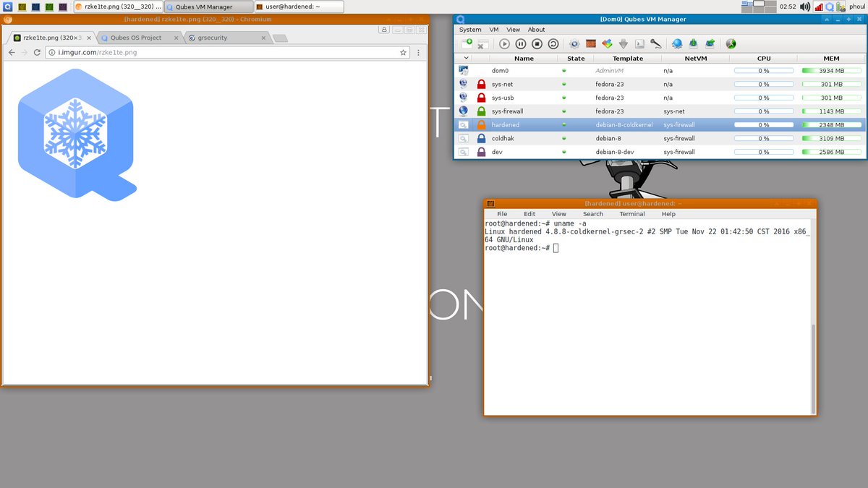Pause the selected VM
This screenshot has height=488, width=868.
pyautogui.click(x=521, y=44)
